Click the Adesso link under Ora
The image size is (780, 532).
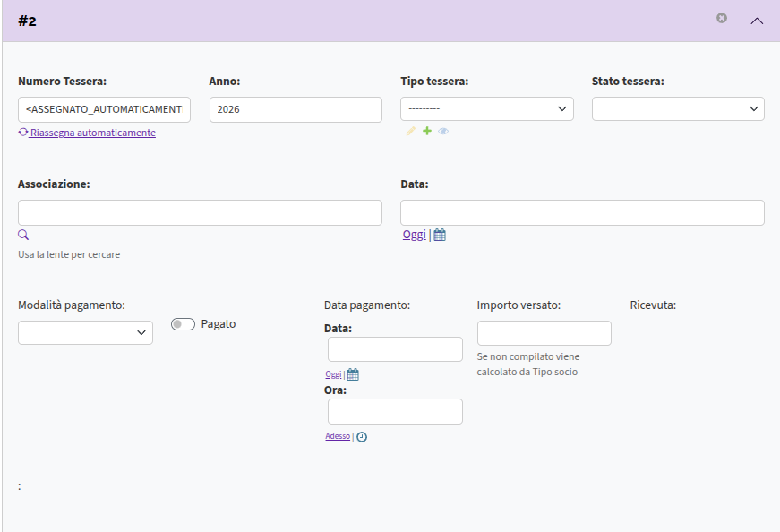tap(338, 436)
